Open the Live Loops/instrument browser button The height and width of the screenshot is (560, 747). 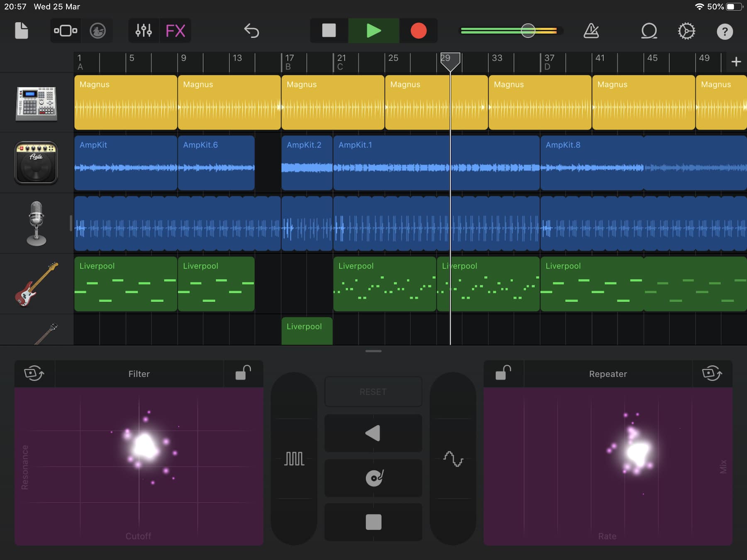coord(98,31)
